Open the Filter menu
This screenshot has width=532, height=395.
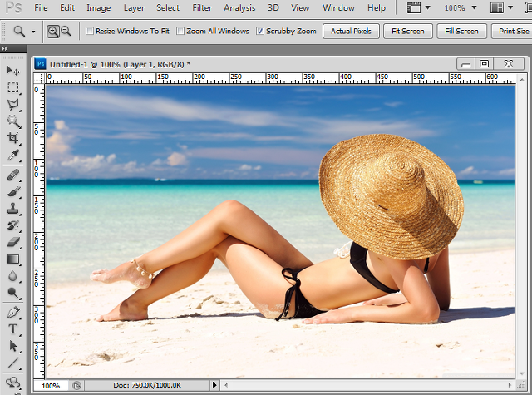pyautogui.click(x=202, y=7)
